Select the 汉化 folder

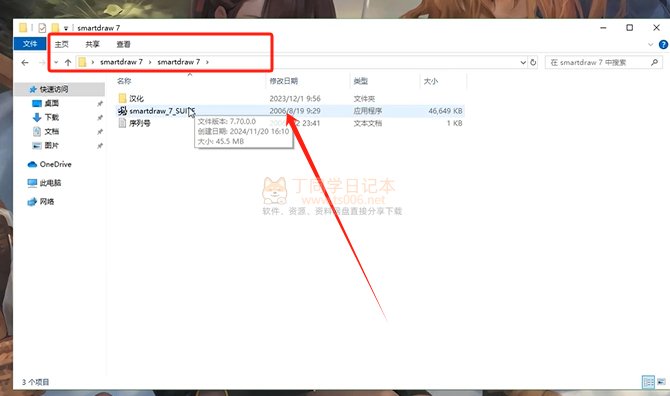click(x=136, y=99)
